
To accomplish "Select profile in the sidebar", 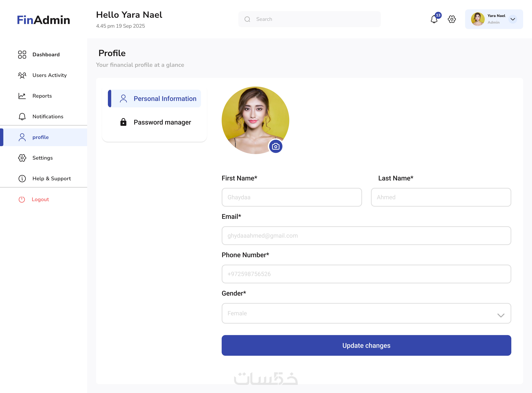I will coord(44,137).
